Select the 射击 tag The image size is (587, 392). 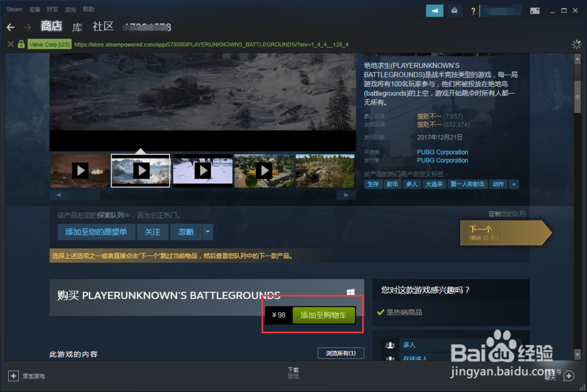(392, 184)
